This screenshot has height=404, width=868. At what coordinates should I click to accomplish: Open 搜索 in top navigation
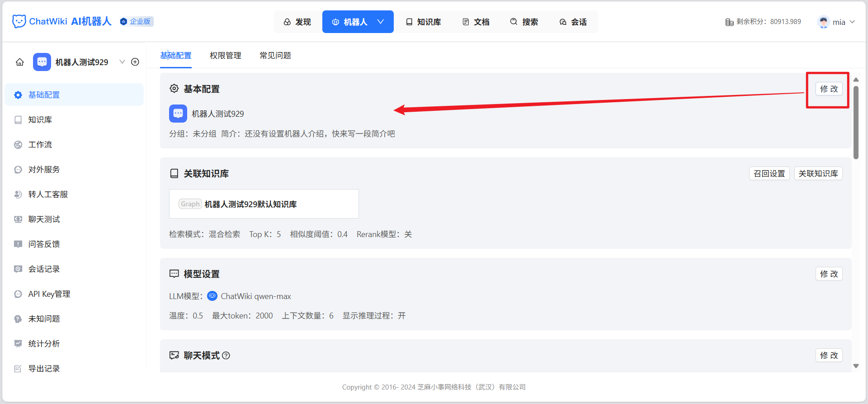pos(524,22)
